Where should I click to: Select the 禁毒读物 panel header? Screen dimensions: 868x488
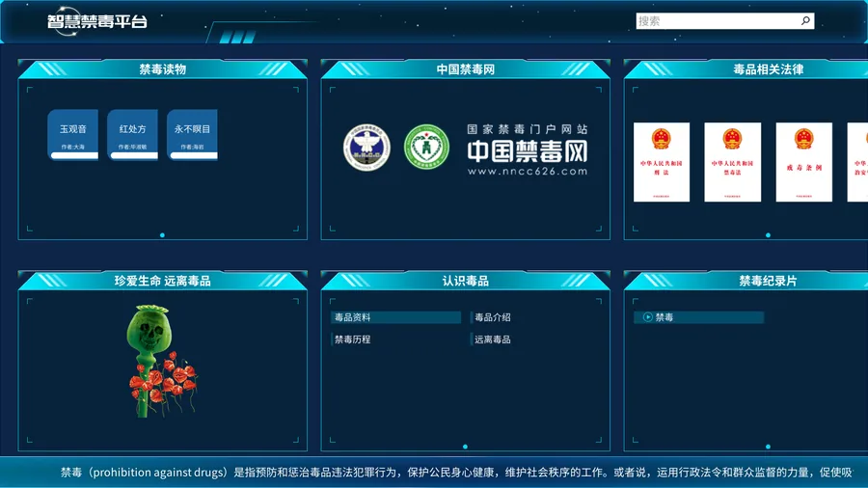point(162,69)
